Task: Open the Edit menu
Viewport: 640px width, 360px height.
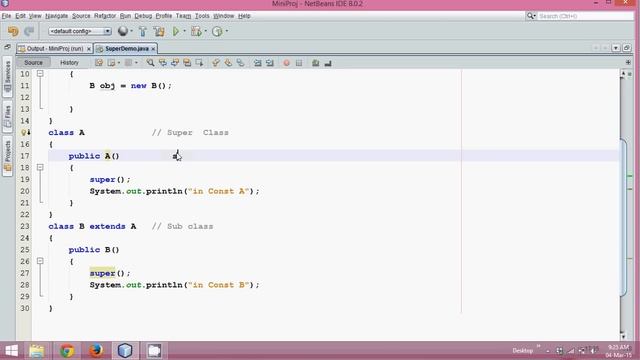Action: [20, 16]
